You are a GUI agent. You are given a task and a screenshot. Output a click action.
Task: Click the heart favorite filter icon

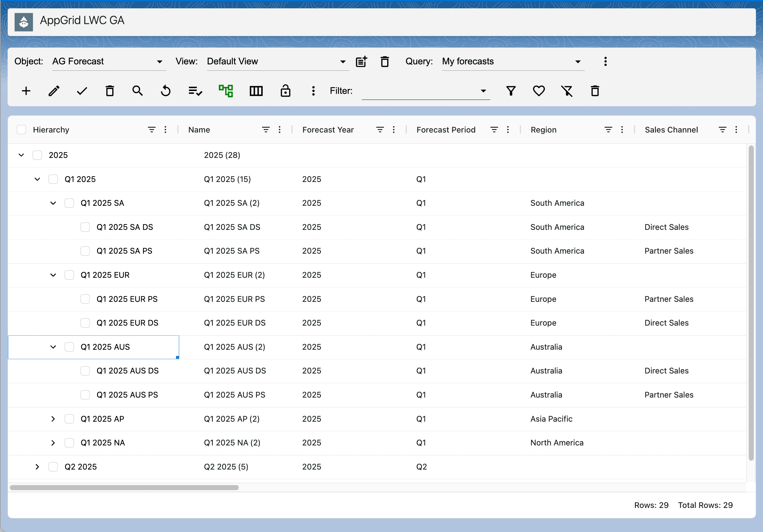[x=539, y=91]
